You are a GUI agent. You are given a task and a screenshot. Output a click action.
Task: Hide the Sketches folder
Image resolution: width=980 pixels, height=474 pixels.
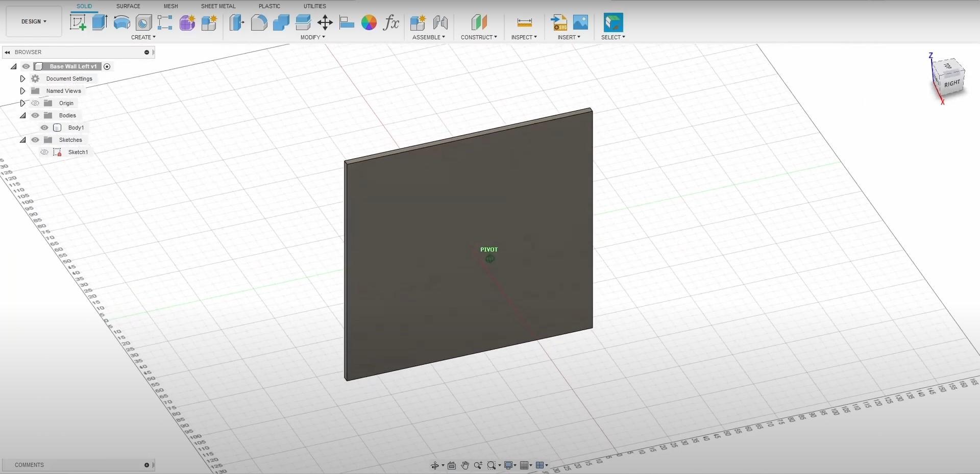(x=35, y=140)
